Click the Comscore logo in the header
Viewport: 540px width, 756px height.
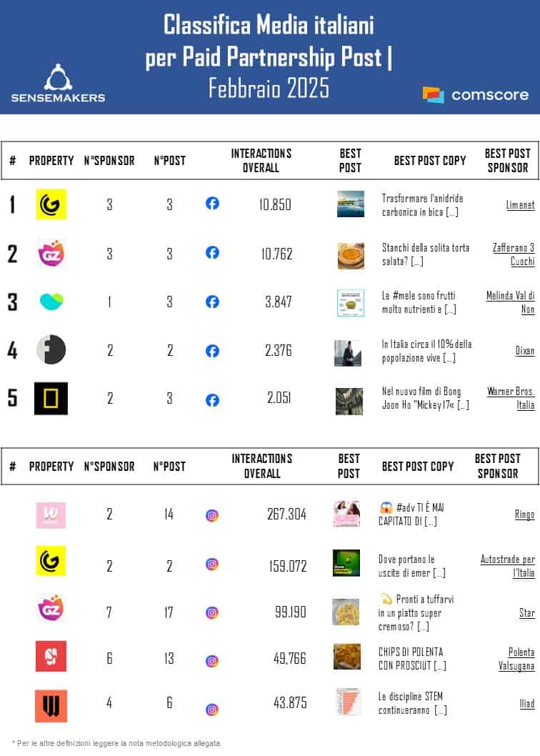pos(476,94)
